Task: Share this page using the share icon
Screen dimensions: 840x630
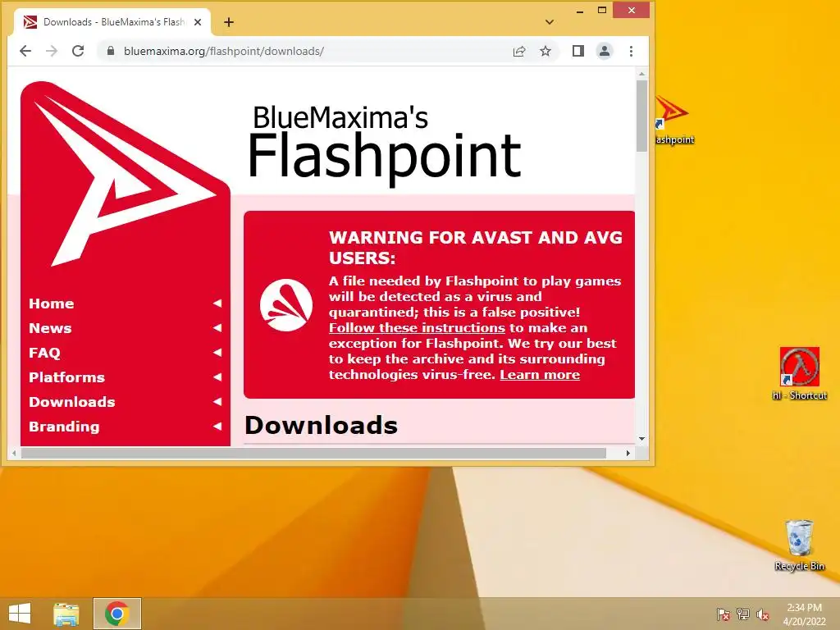Action: (518, 51)
